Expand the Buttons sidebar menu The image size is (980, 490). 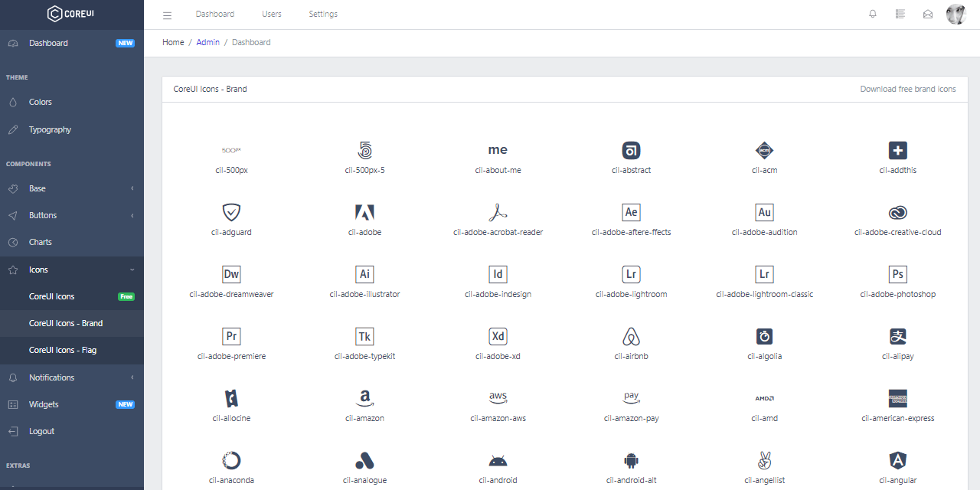(72, 215)
